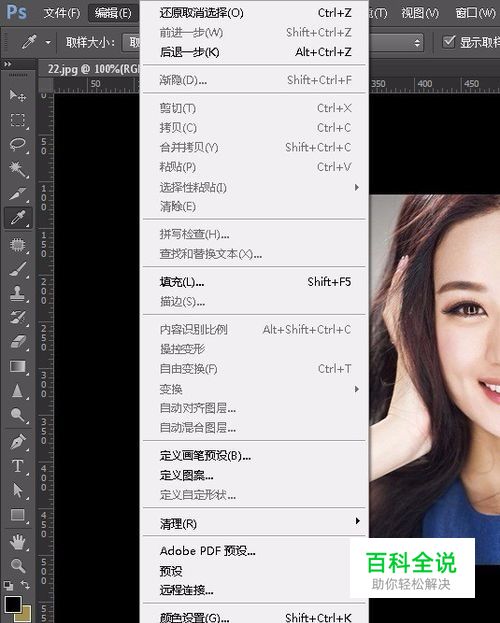
Task: Select the Clone Stamp tool
Action: (17, 293)
